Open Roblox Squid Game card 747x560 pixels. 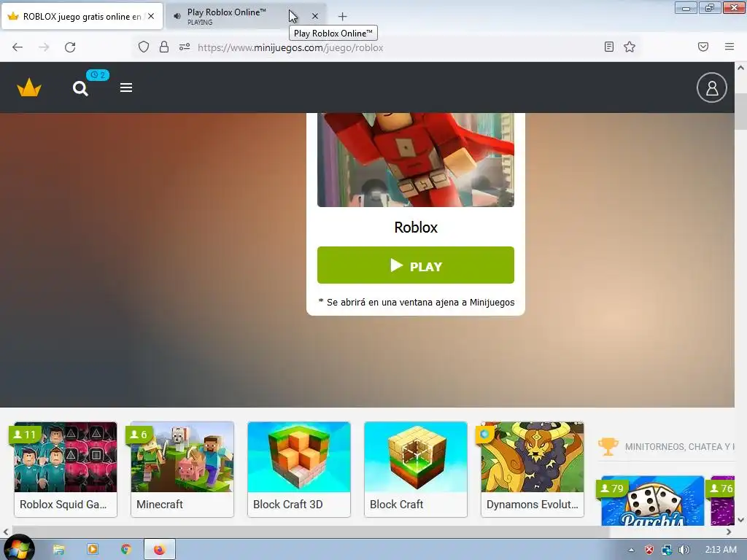[x=65, y=469]
